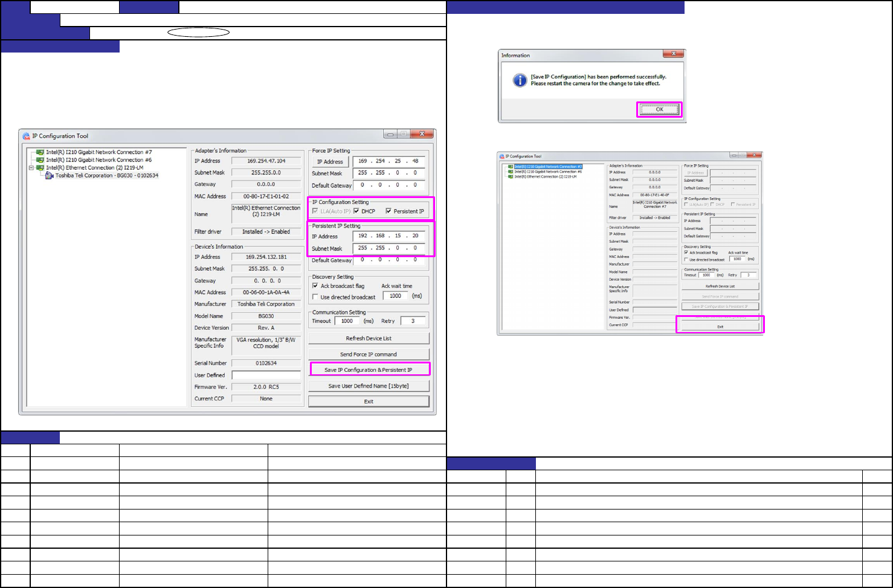Screen dimensions: 893x588
Task: Click Connection #7 adapter icon in larger tool window
Action: 40,152
